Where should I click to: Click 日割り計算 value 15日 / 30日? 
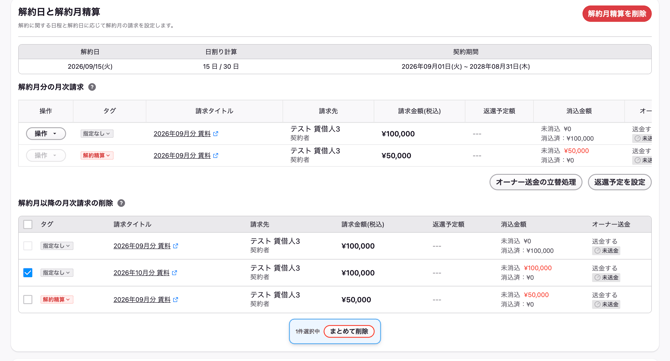[221, 67]
